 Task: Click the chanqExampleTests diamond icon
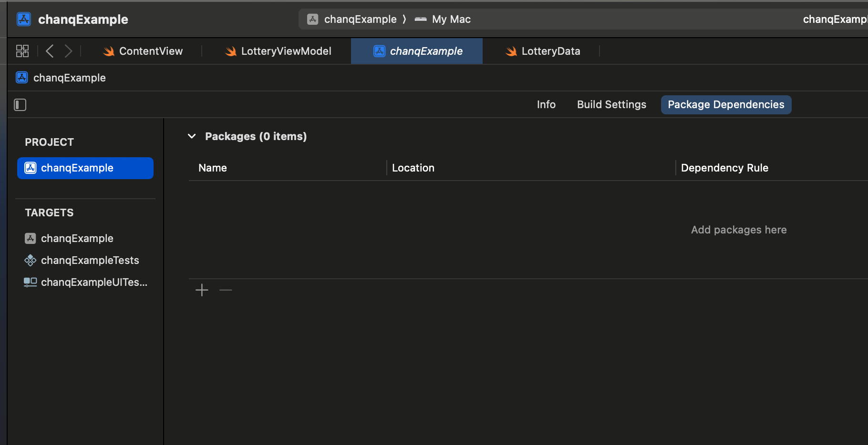tap(30, 260)
